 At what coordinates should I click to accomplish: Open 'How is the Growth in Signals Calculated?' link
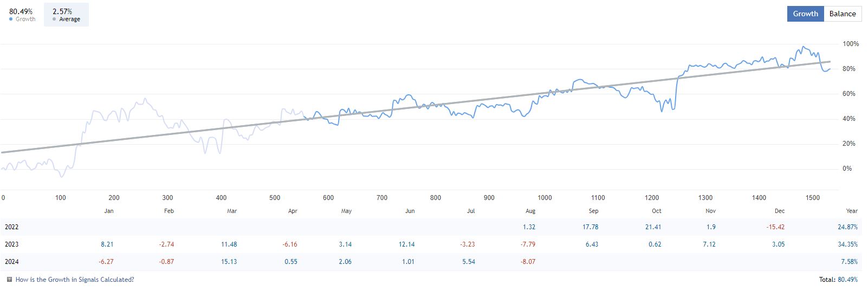pyautogui.click(x=75, y=280)
